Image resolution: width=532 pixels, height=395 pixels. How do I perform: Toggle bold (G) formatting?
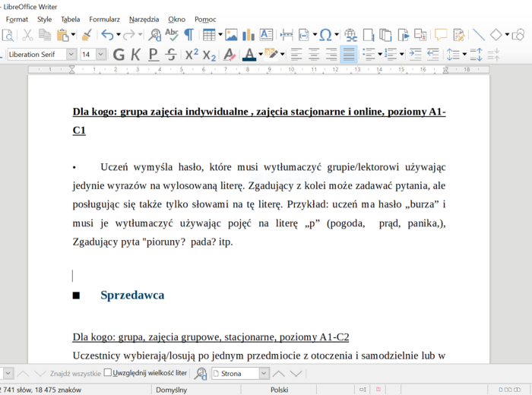(119, 55)
